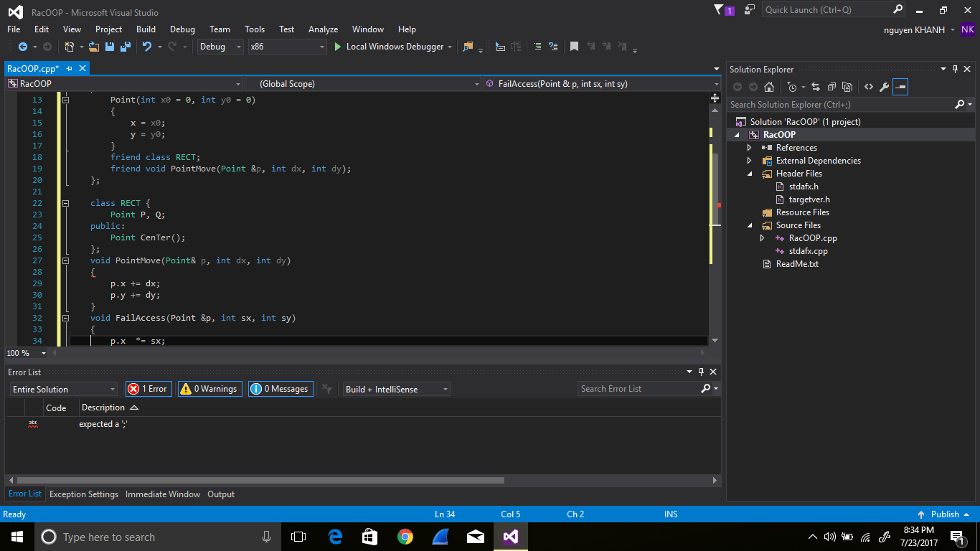980x551 pixels.
Task: Click the Undo arrow icon
Action: tap(146, 47)
